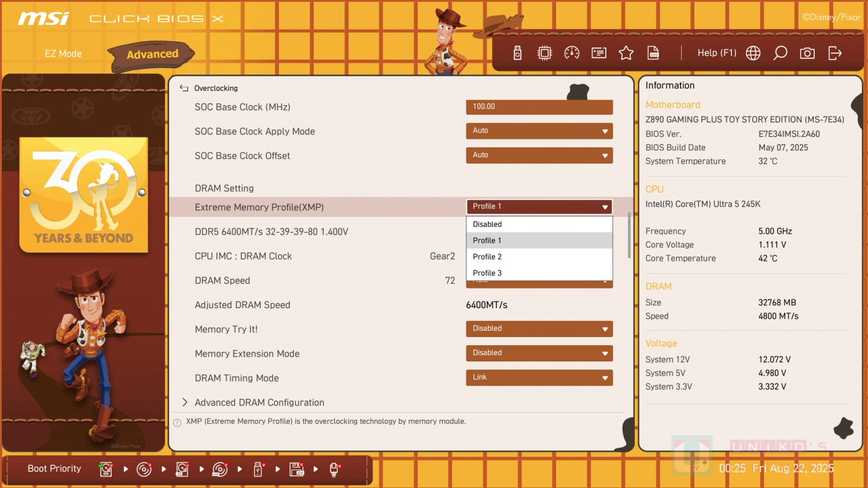Choose Profile 3 in the XMP dropdown list
868x488 pixels.
pyautogui.click(x=539, y=273)
